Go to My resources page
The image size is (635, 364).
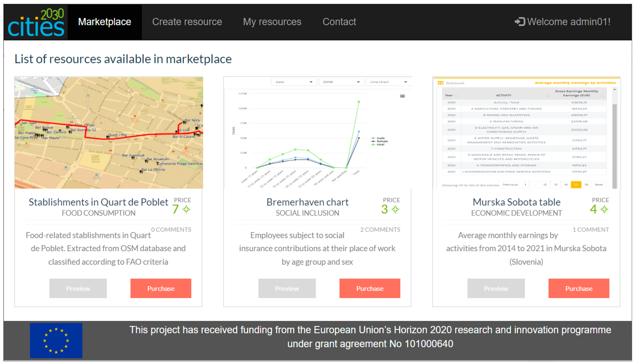pyautogui.click(x=272, y=22)
